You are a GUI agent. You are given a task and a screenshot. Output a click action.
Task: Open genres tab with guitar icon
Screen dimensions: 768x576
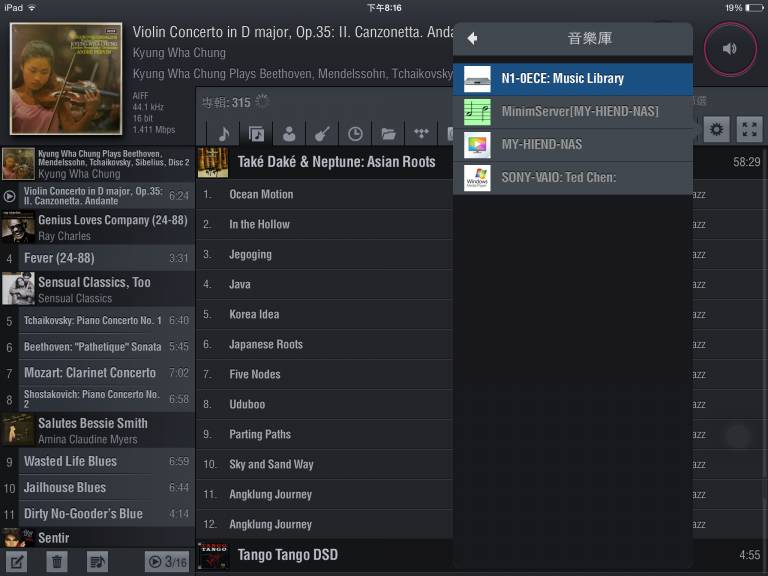click(322, 133)
